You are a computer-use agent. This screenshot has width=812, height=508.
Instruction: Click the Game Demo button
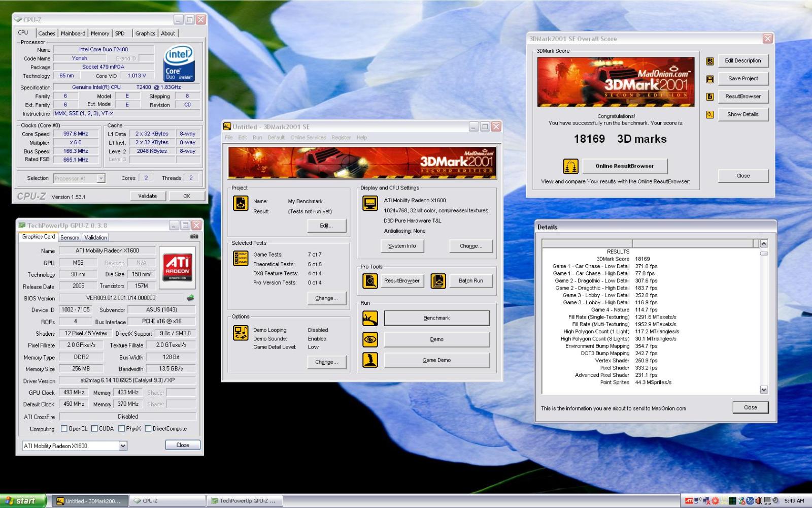(436, 360)
